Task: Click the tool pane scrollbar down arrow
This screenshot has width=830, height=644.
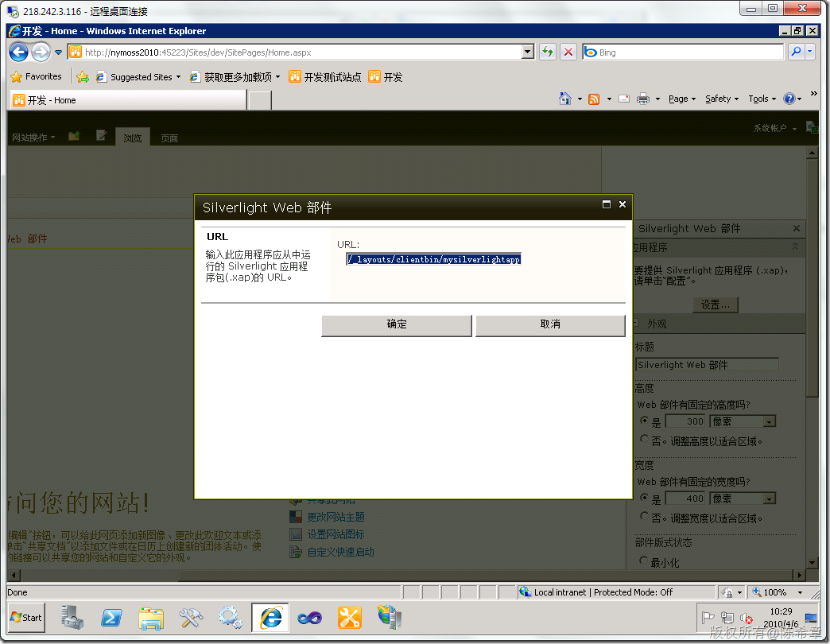Action: (x=812, y=563)
